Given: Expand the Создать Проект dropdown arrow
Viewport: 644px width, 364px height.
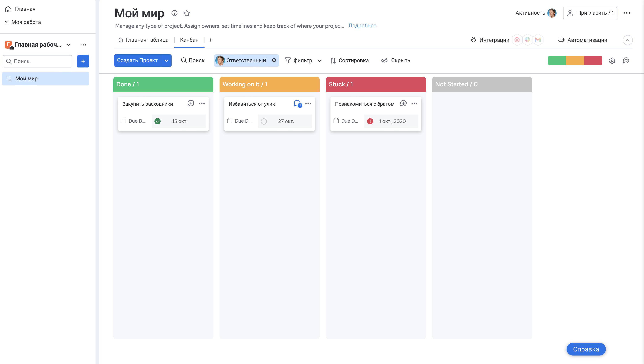Looking at the screenshot, I should [166, 61].
